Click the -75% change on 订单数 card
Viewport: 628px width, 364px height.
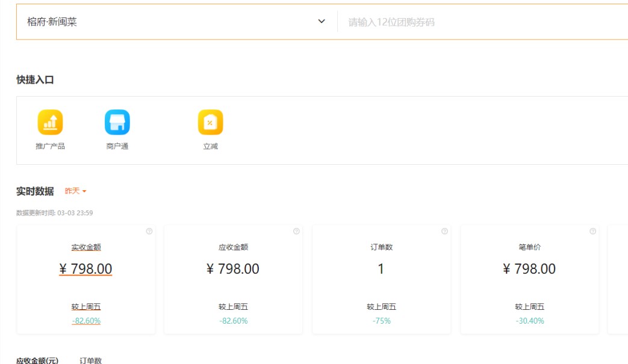coord(381,321)
